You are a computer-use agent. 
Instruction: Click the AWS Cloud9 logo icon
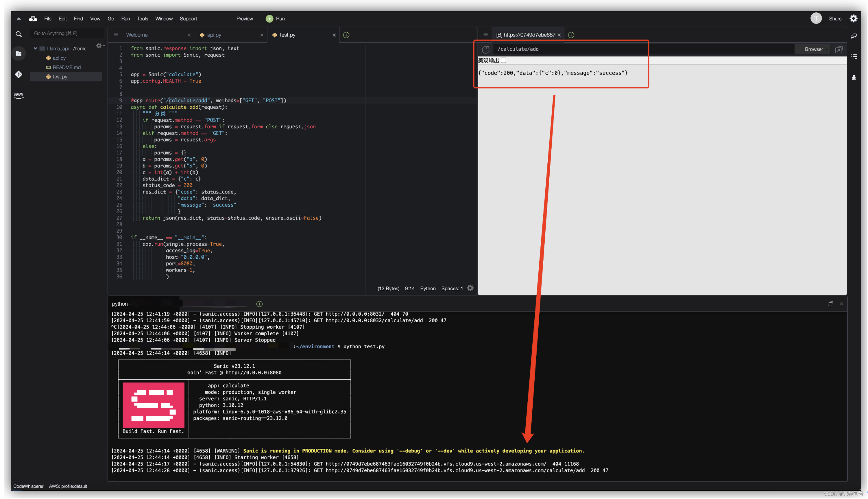[x=33, y=19]
